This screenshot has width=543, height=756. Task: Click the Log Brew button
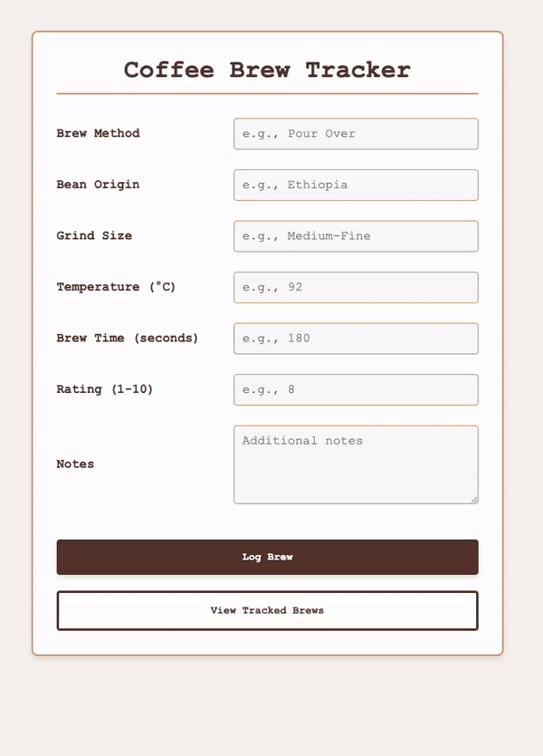267,557
